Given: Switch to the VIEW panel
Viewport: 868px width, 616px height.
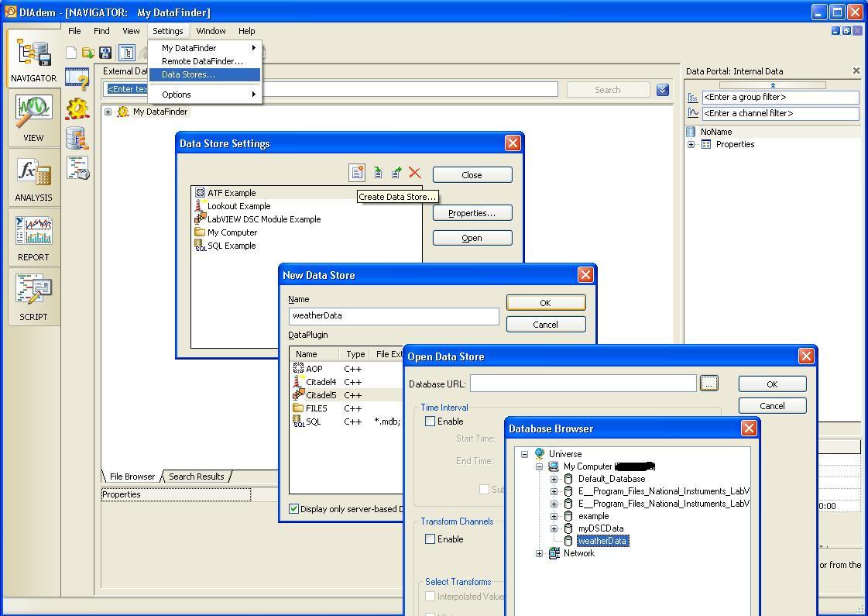Looking at the screenshot, I should click(x=33, y=118).
